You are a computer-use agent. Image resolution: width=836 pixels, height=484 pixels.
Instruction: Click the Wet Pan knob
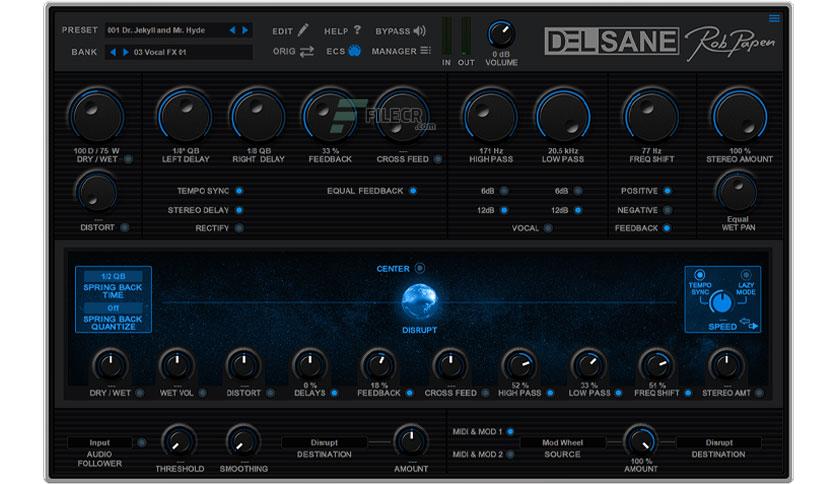[x=737, y=192]
